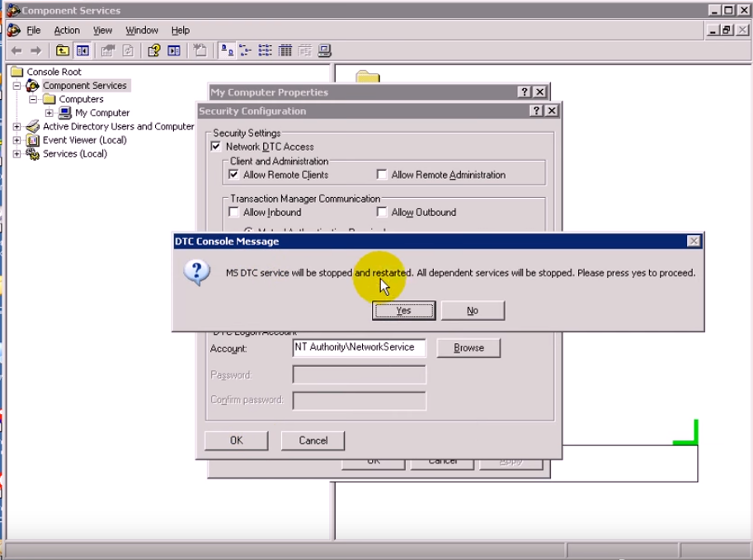753x560 pixels.
Task: Open the Window menu
Action: (142, 31)
